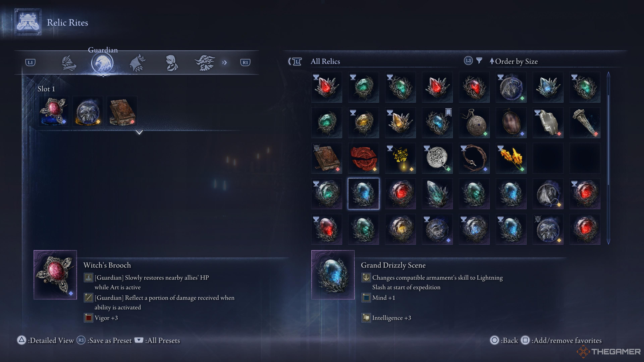The height and width of the screenshot is (362, 644).
Task: Click Add/remove favorites square button
Action: 525,340
